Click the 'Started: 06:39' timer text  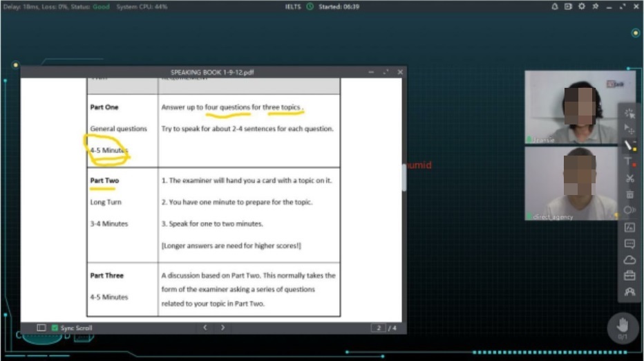click(x=339, y=7)
